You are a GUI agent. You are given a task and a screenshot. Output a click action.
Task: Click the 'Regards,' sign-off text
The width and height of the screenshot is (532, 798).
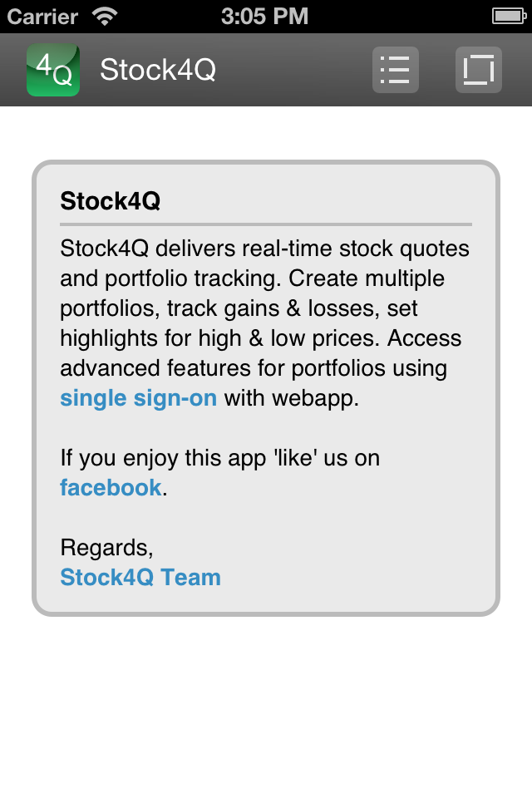(x=106, y=548)
